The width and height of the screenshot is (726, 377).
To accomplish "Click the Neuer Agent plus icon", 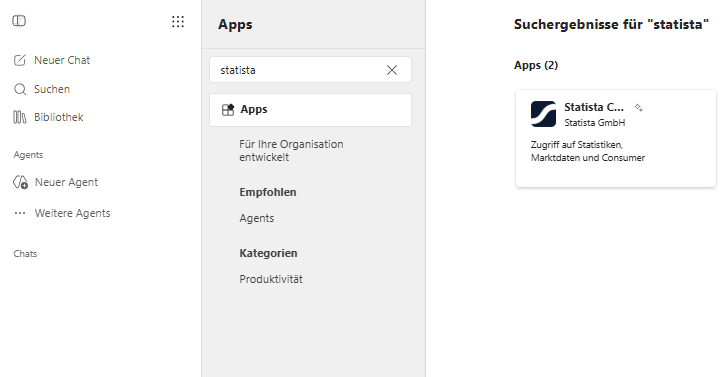I will pyautogui.click(x=20, y=182).
